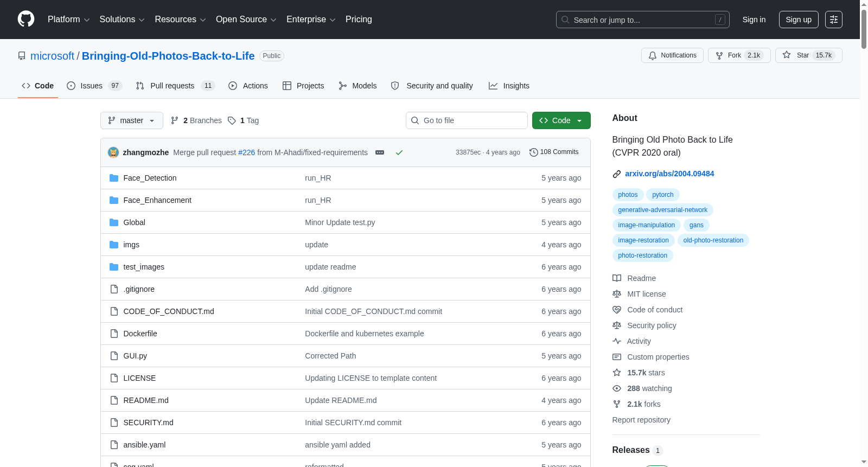The width and height of the screenshot is (868, 467).
Task: Select the generative-adversarial-network topic tag
Action: (x=662, y=210)
